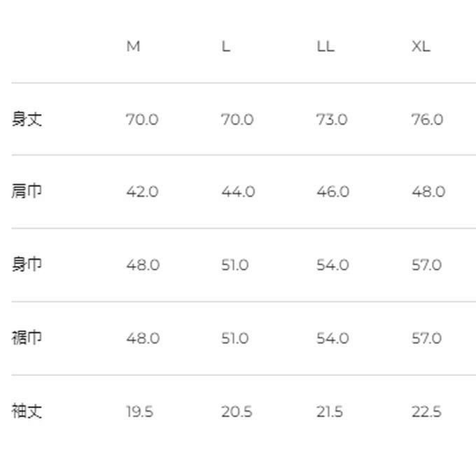Click the 肩巾 row label
Viewport: 476px width, 476px height.
(27, 192)
